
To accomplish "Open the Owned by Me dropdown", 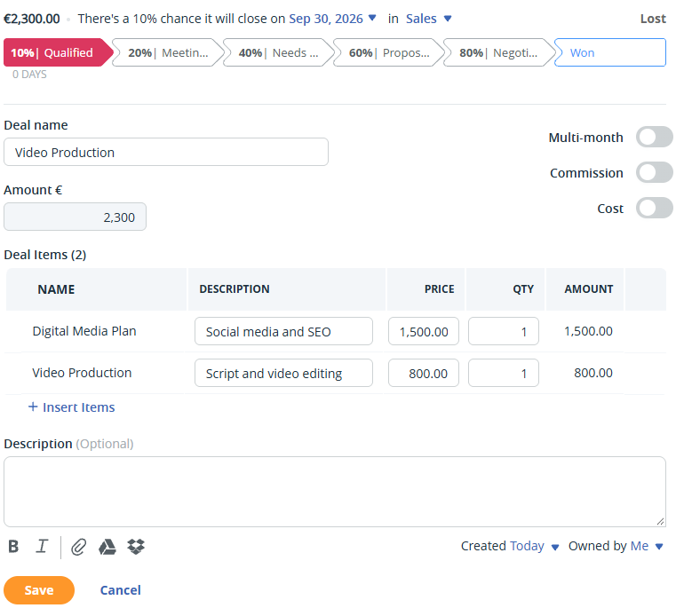I will click(x=647, y=546).
